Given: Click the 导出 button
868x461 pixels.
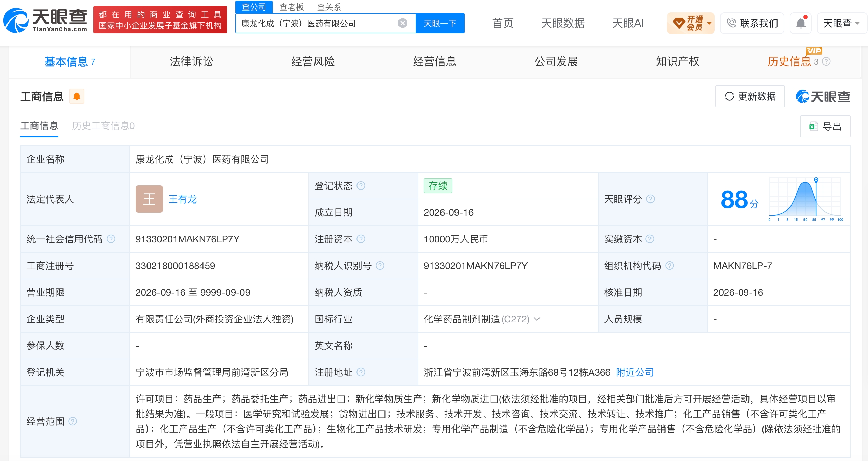Looking at the screenshot, I should click(825, 127).
